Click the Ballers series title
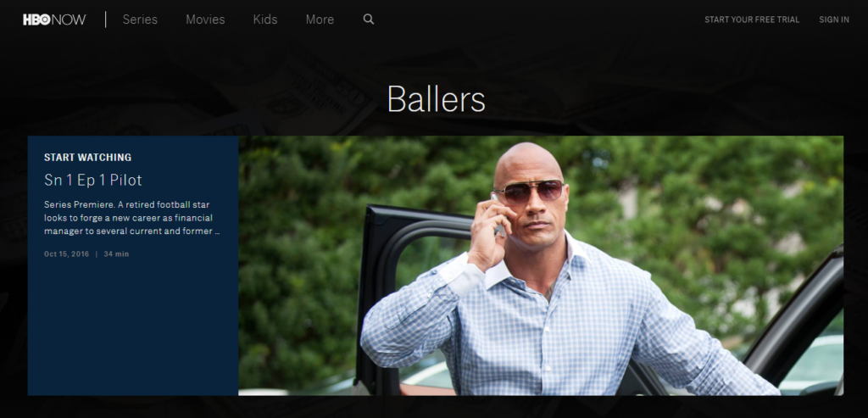Viewport: 868px width, 418px height. [x=437, y=100]
